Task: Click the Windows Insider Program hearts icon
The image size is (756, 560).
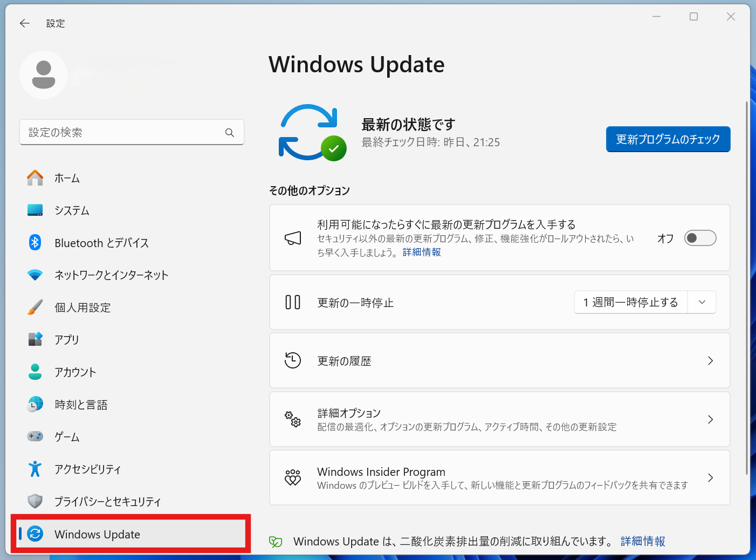Action: coord(293,477)
